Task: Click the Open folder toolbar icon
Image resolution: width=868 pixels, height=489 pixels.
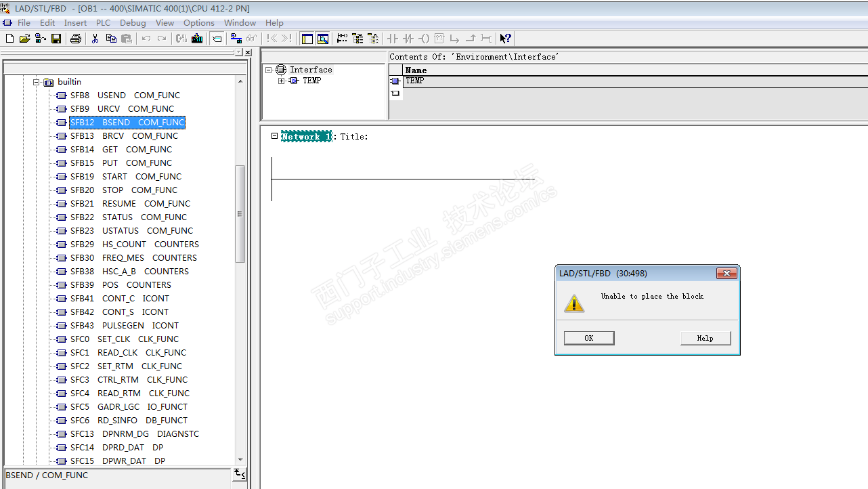Action: pyautogui.click(x=25, y=39)
